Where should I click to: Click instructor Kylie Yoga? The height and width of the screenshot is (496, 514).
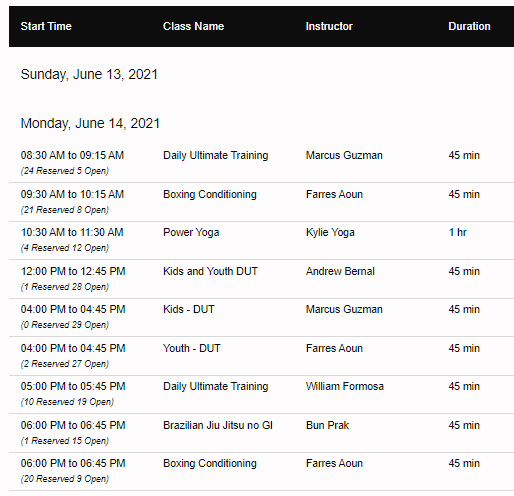pos(330,232)
